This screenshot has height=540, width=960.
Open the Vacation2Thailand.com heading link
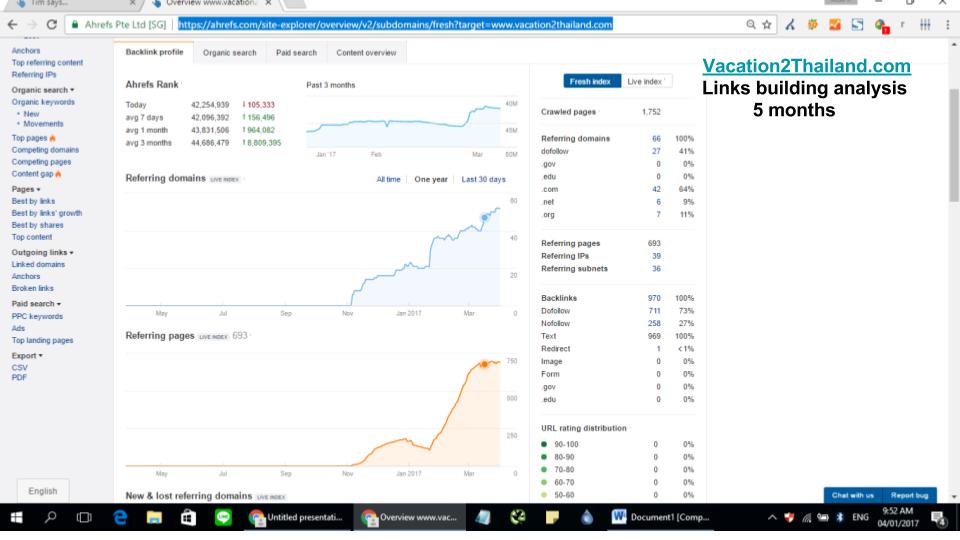click(806, 66)
